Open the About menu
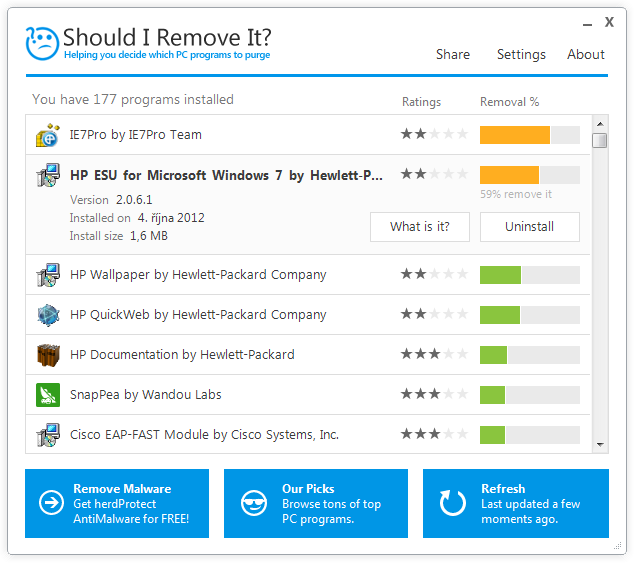The image size is (634, 563). click(x=585, y=54)
